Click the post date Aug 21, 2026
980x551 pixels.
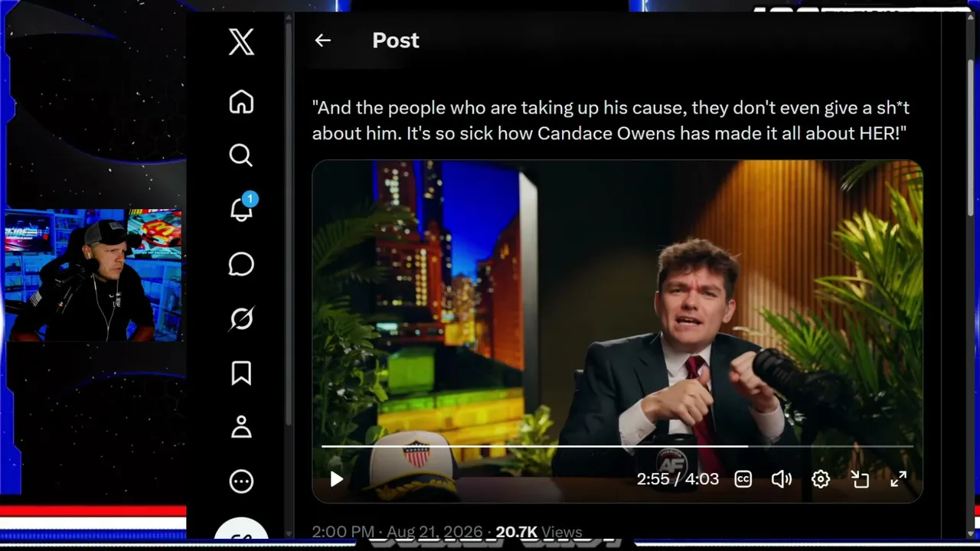pos(434,532)
